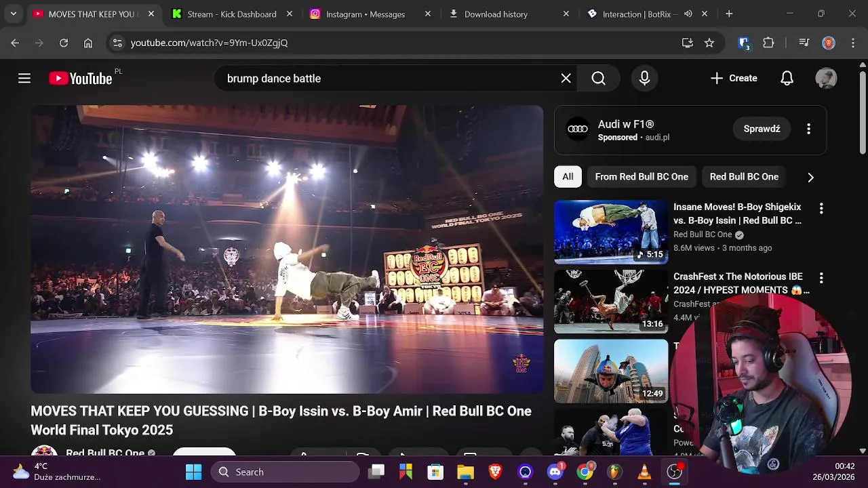This screenshot has width=868, height=488.
Task: Select From Red Bull BC One chip
Action: click(x=642, y=177)
